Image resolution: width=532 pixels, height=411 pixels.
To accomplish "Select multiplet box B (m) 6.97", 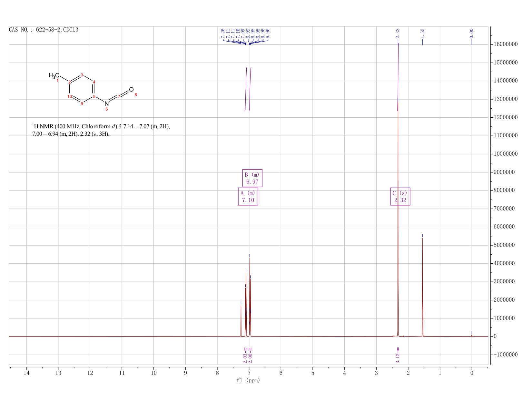I will pos(252,178).
